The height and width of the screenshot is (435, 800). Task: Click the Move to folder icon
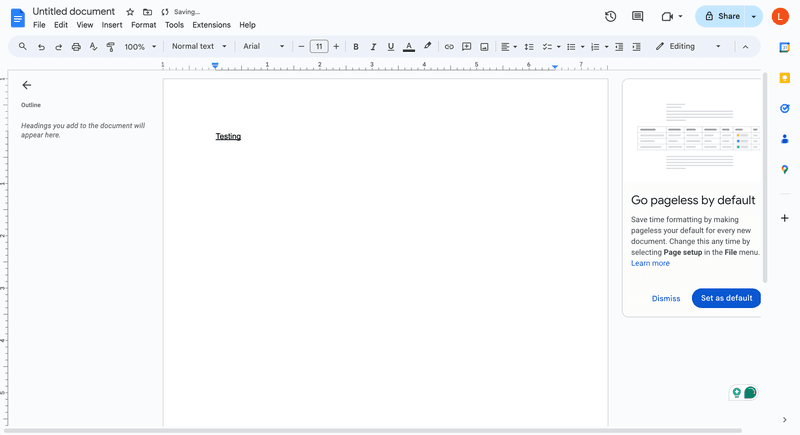[147, 12]
